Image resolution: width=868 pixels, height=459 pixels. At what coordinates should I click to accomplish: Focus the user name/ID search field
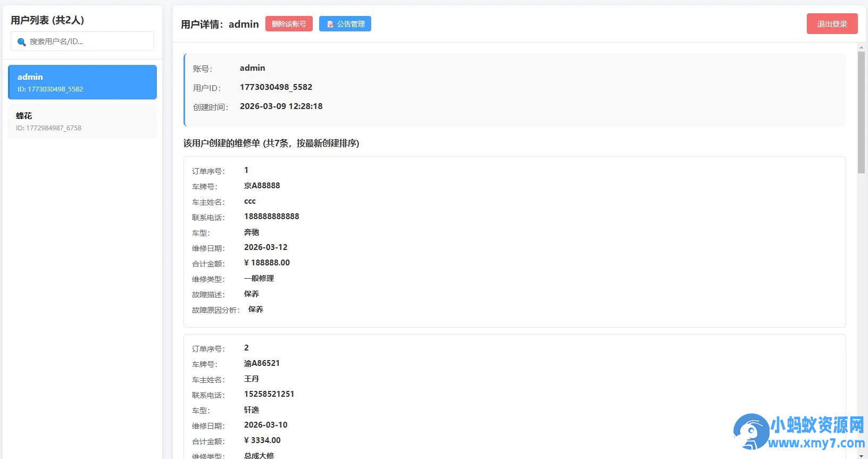(x=82, y=41)
